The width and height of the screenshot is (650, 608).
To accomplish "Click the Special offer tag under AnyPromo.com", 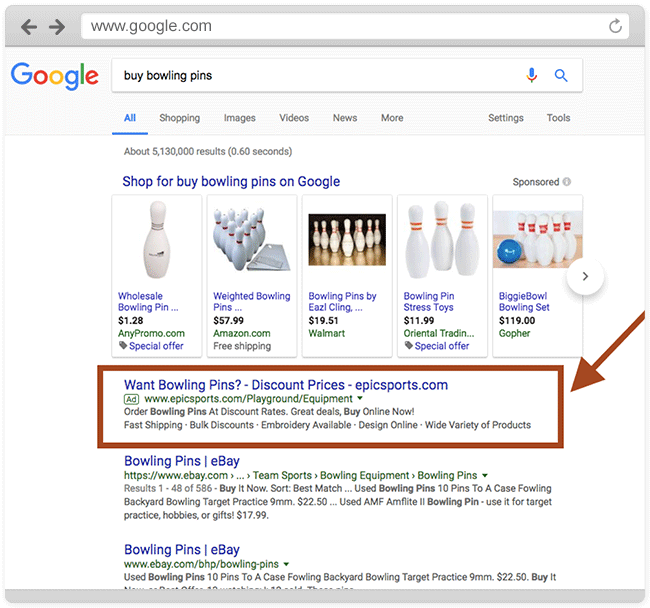I will 151,346.
